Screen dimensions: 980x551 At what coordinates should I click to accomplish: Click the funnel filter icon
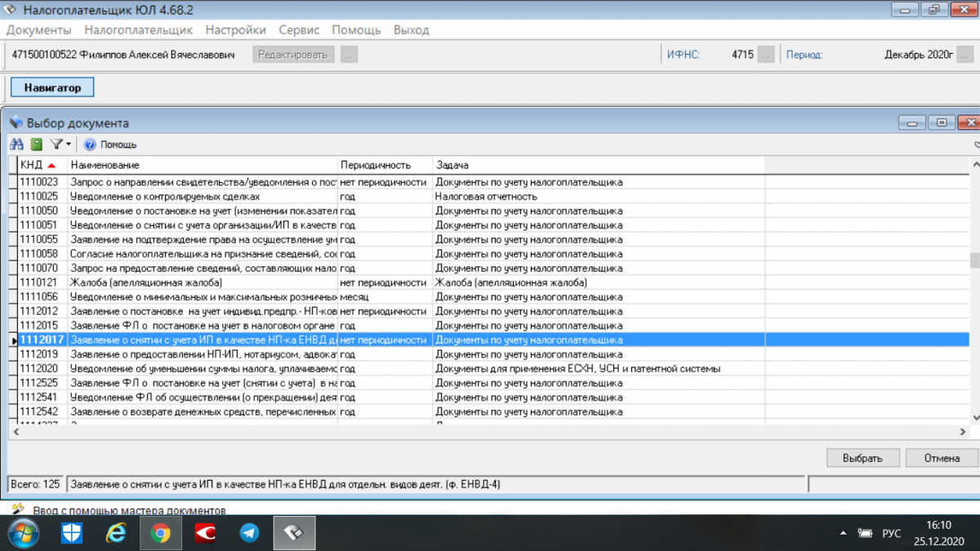56,144
